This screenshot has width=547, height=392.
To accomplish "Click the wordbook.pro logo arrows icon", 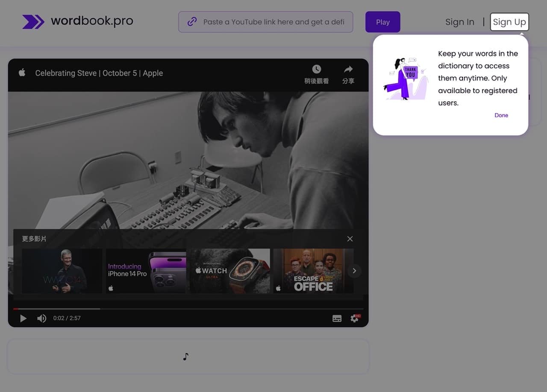I will tap(33, 22).
